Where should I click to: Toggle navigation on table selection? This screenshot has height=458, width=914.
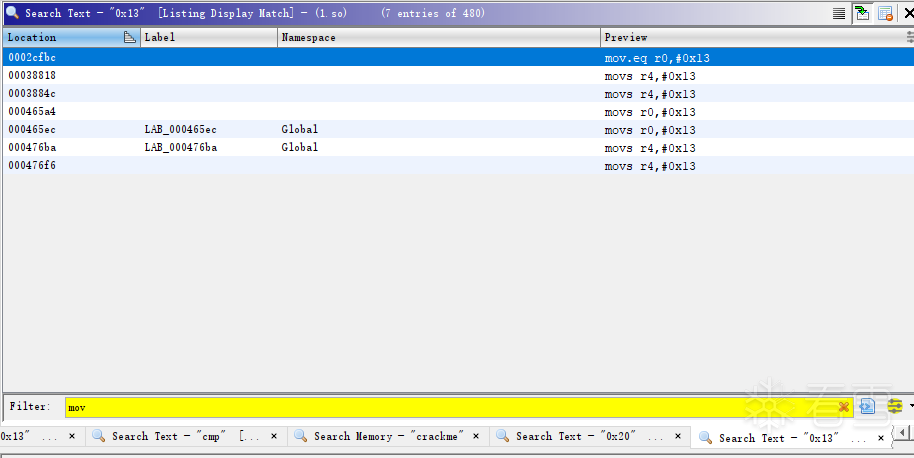(x=862, y=13)
